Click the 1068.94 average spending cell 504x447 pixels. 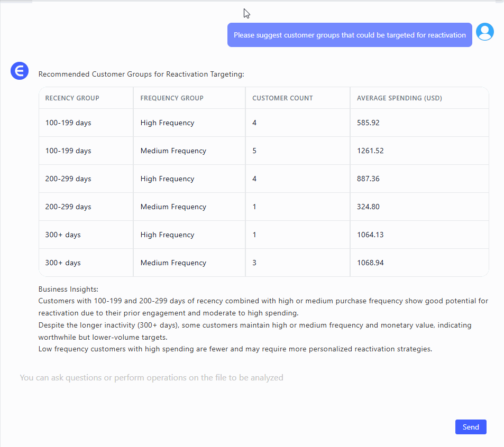click(x=370, y=263)
